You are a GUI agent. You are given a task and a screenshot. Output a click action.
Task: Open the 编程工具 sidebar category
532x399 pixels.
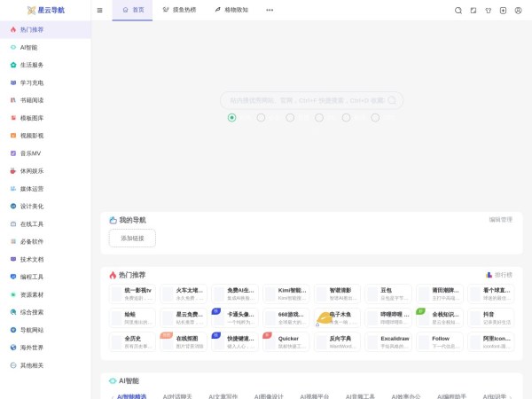pyautogui.click(x=31, y=277)
